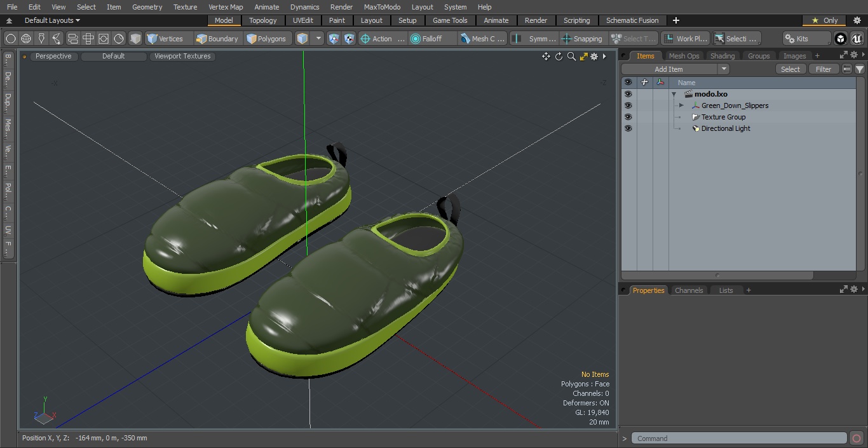
Task: Switch to the Paint layout tab
Action: (337, 20)
